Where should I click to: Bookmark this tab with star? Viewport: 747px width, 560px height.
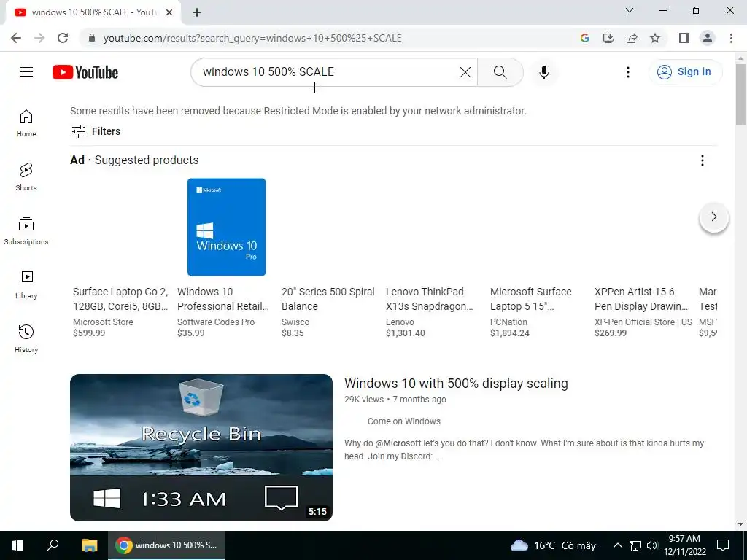pyautogui.click(x=655, y=38)
